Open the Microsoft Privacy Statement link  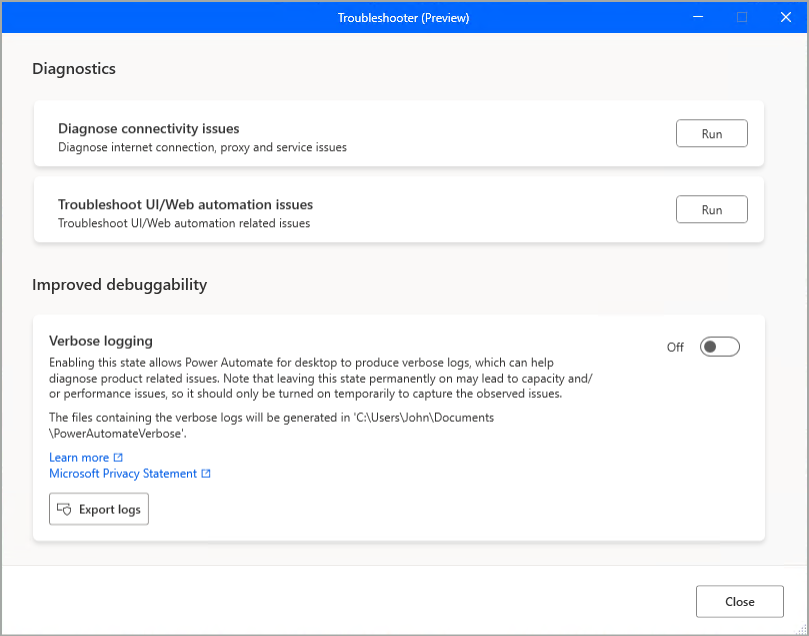point(122,473)
